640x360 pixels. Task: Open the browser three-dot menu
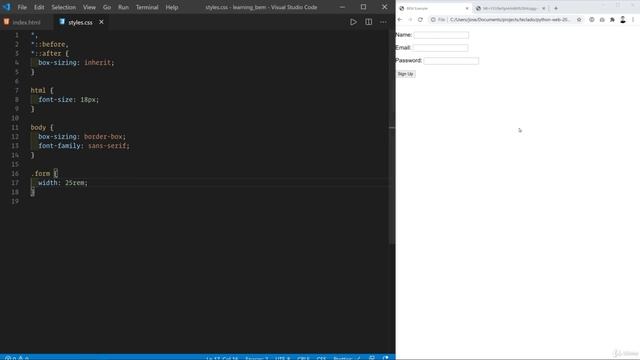[633, 20]
